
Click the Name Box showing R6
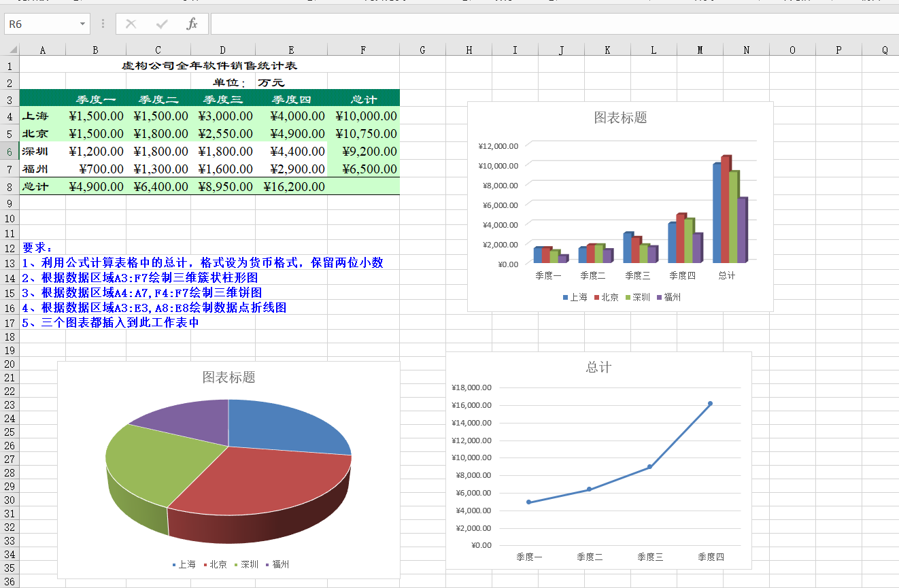pos(41,24)
